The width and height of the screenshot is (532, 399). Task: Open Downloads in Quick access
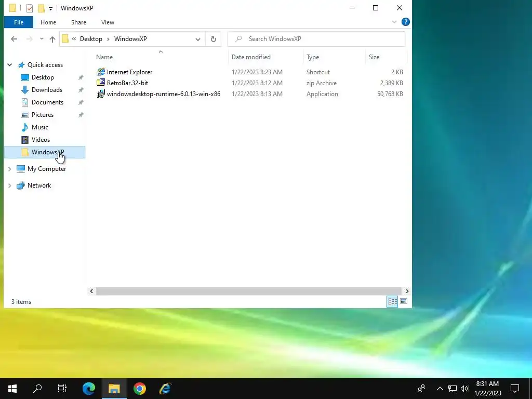pos(47,90)
